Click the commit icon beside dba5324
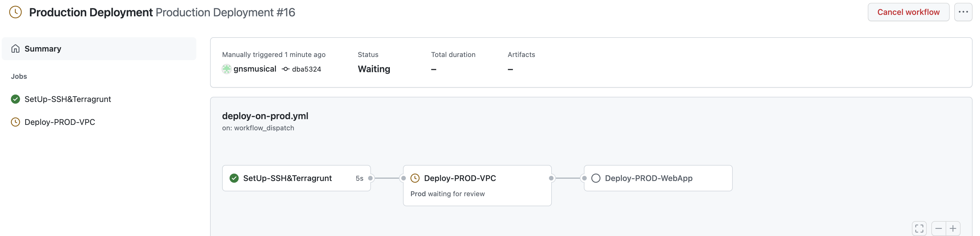 pos(285,69)
